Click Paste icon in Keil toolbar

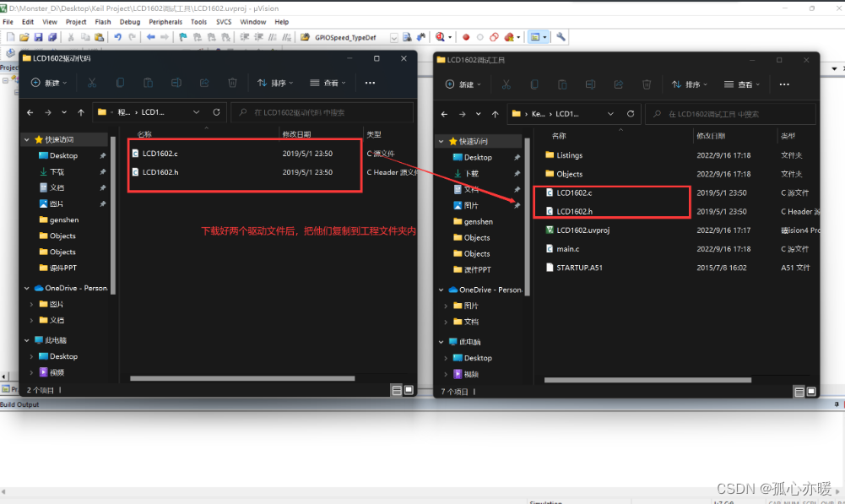tap(99, 37)
